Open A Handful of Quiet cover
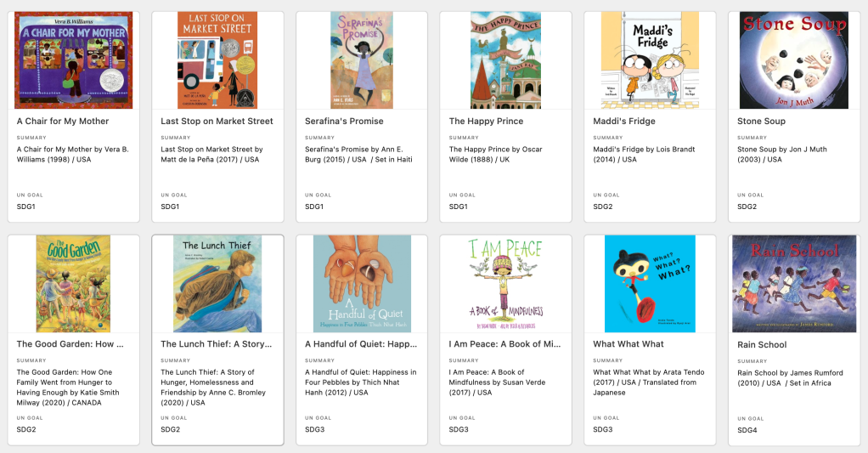868x453 pixels. tap(362, 284)
